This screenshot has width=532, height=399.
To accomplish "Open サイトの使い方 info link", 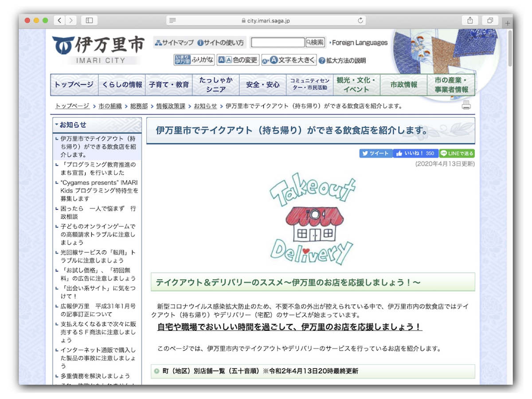I will pos(220,43).
